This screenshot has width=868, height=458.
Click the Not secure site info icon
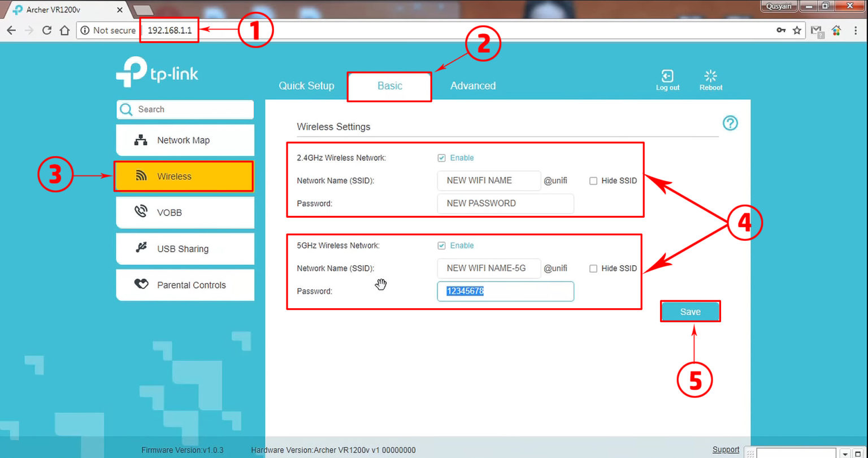coord(85,31)
